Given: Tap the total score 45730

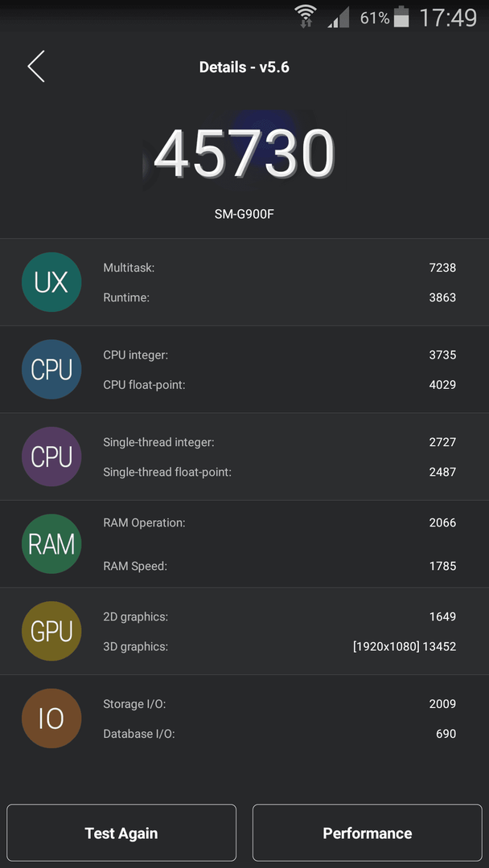Looking at the screenshot, I should click(244, 154).
